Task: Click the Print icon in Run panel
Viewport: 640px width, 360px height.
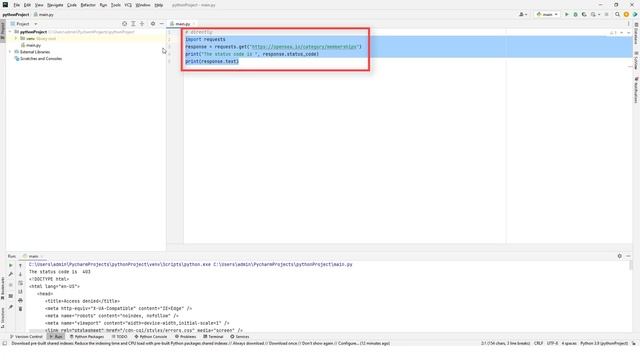Action: 20,300
